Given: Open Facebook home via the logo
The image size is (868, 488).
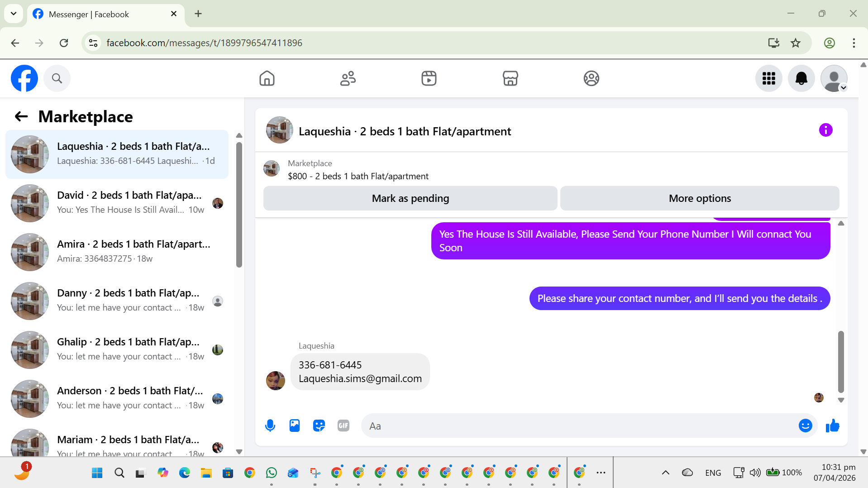Looking at the screenshot, I should 24,78.
